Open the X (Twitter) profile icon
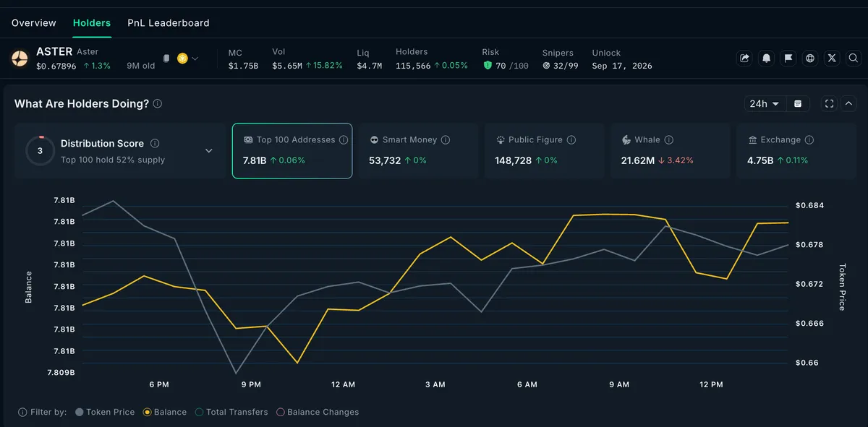The width and height of the screenshot is (868, 427). [x=832, y=59]
